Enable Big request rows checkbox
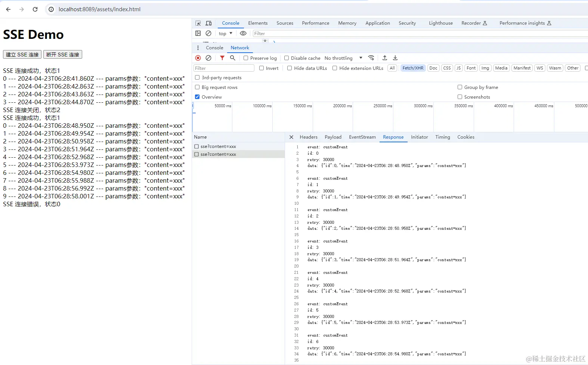Screen dimensions: 588x365 pos(197,87)
